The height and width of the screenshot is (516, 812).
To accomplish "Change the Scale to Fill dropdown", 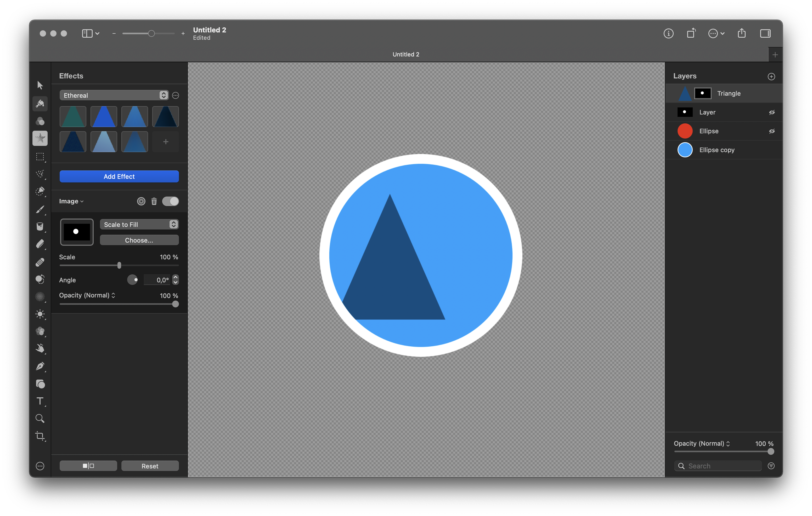I will (138, 224).
